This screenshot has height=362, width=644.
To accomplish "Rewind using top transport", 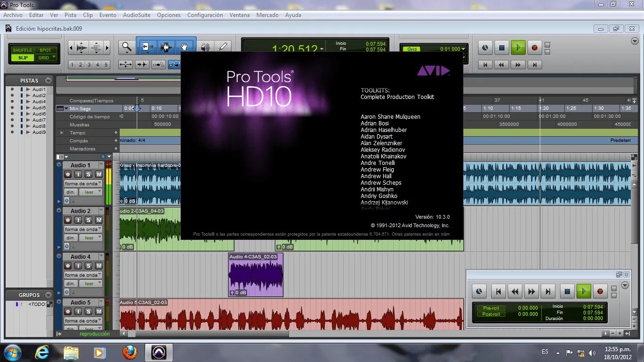I will point(502,65).
